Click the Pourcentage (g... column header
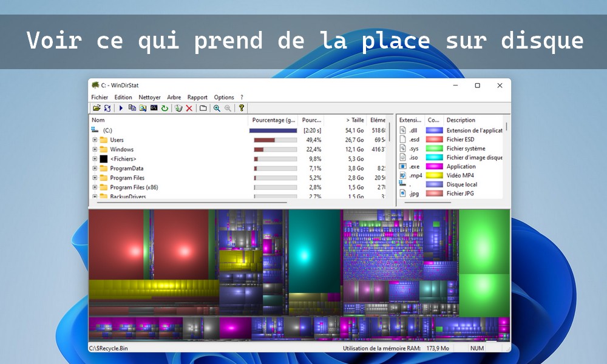The width and height of the screenshot is (607, 364). pyautogui.click(x=274, y=120)
